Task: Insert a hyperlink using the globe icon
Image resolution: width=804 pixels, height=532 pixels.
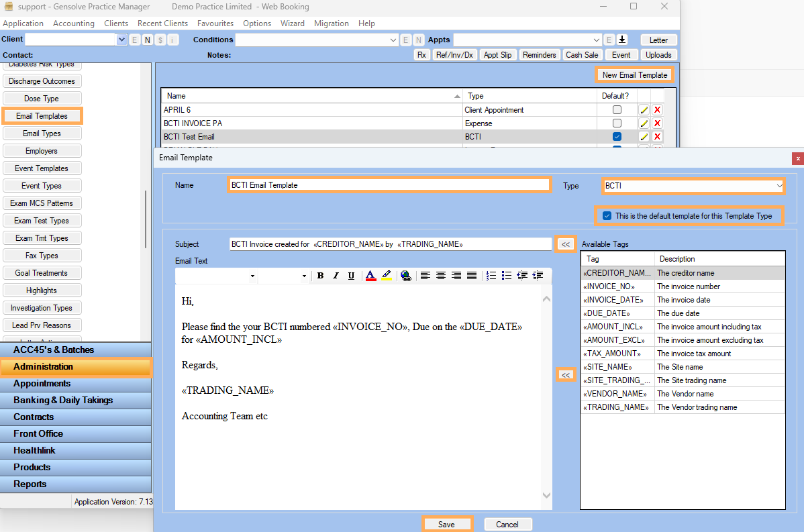Action: coord(406,275)
